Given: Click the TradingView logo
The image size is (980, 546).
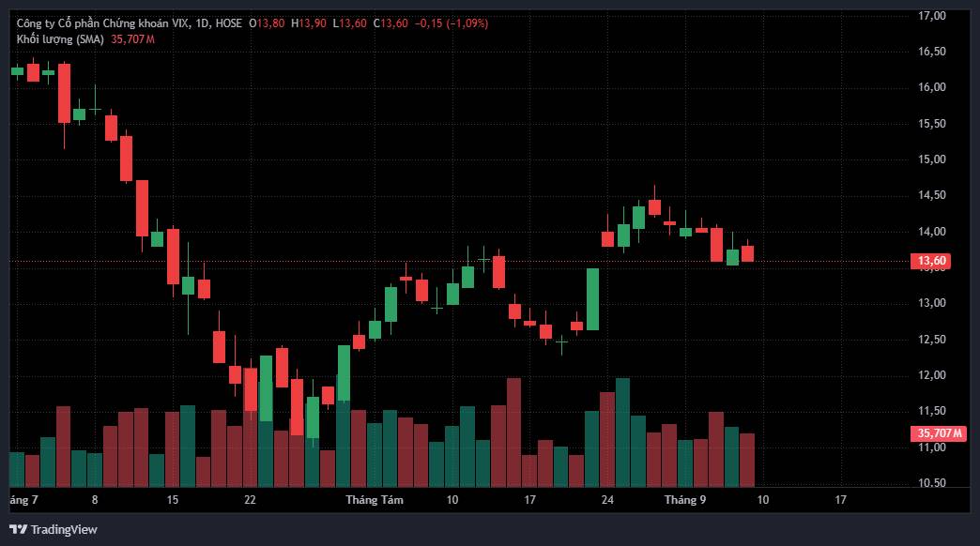Looking at the screenshot, I should pos(54,530).
